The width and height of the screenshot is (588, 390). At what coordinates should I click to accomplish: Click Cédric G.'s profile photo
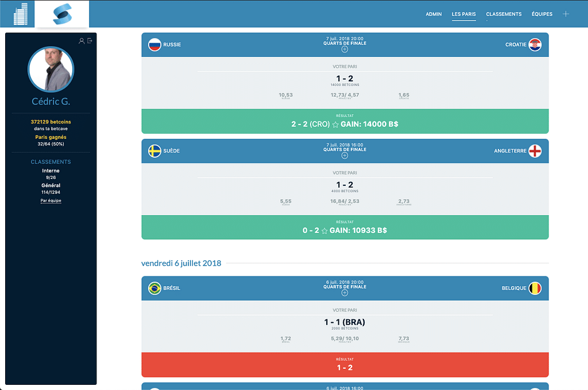pos(51,69)
